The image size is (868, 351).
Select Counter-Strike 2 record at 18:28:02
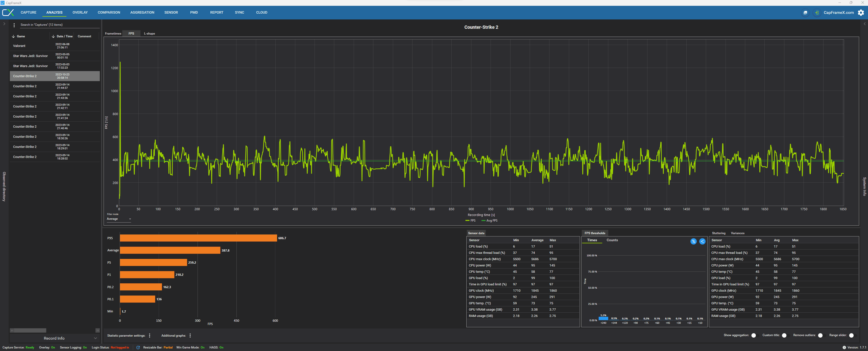tap(55, 157)
